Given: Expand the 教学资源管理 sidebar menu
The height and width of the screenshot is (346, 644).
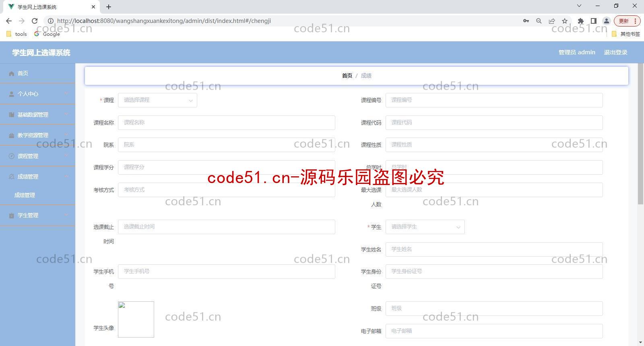Looking at the screenshot, I should coord(37,136).
